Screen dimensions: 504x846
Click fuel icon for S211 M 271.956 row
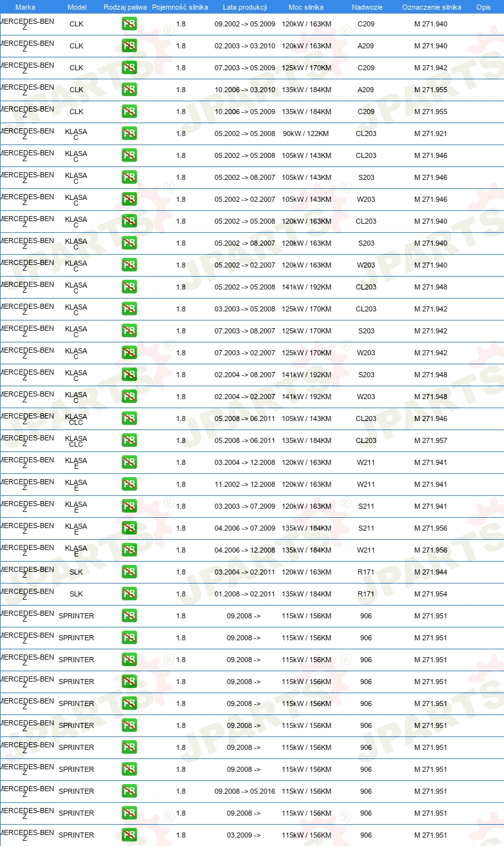129,529
